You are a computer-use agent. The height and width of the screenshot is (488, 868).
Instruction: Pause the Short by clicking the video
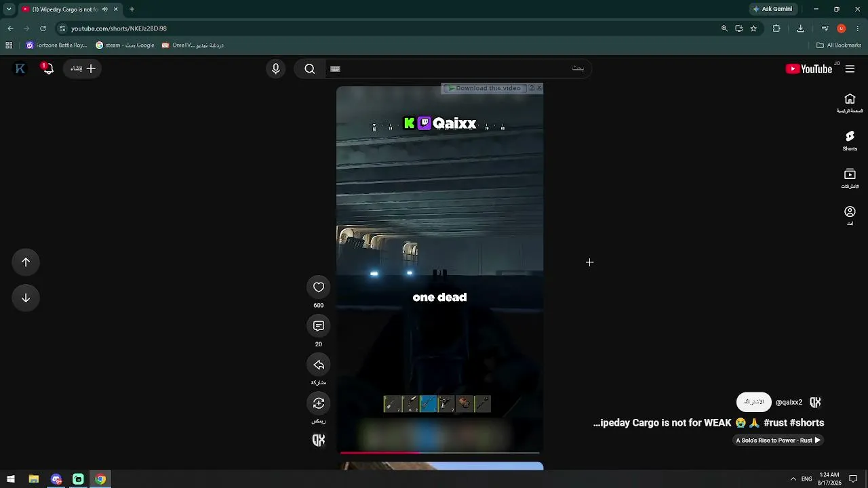tap(439, 270)
